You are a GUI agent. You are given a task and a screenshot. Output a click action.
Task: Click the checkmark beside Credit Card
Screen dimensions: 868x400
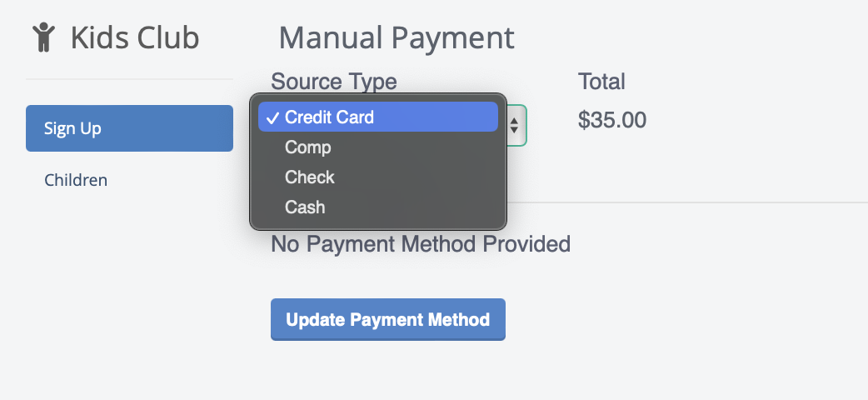[272, 117]
